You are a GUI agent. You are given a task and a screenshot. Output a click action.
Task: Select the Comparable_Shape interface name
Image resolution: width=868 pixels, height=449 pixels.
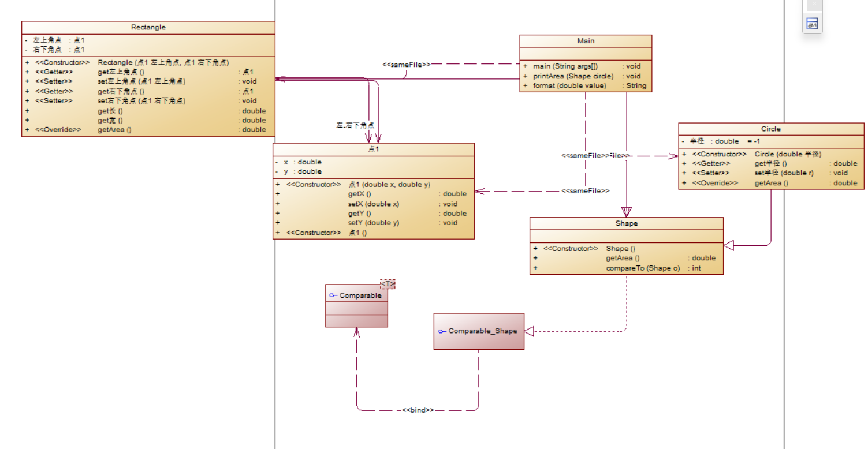point(483,331)
